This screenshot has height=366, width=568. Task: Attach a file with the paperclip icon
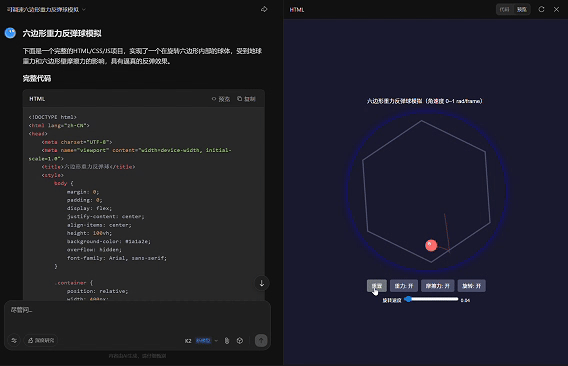point(227,341)
